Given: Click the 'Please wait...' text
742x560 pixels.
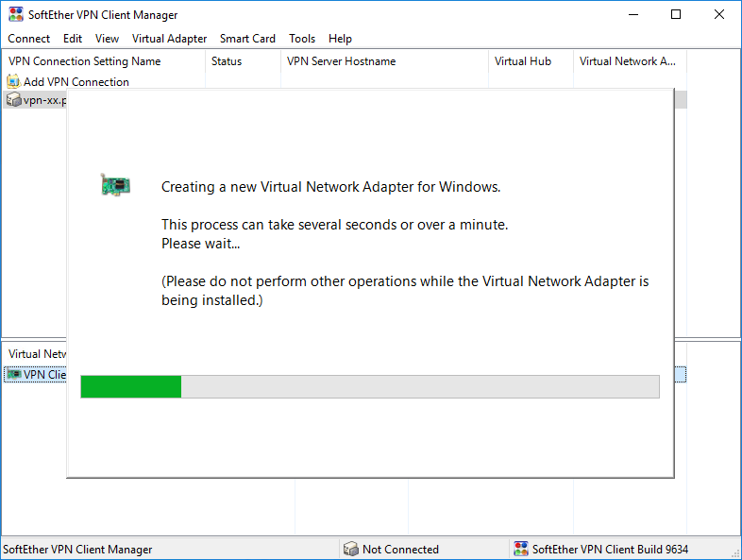Looking at the screenshot, I should 201,244.
